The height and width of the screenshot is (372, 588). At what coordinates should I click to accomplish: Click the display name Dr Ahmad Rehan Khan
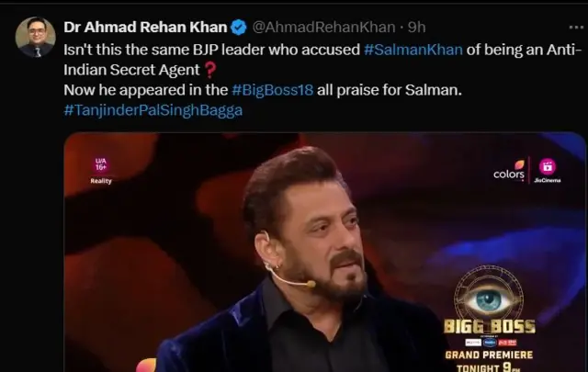click(145, 28)
